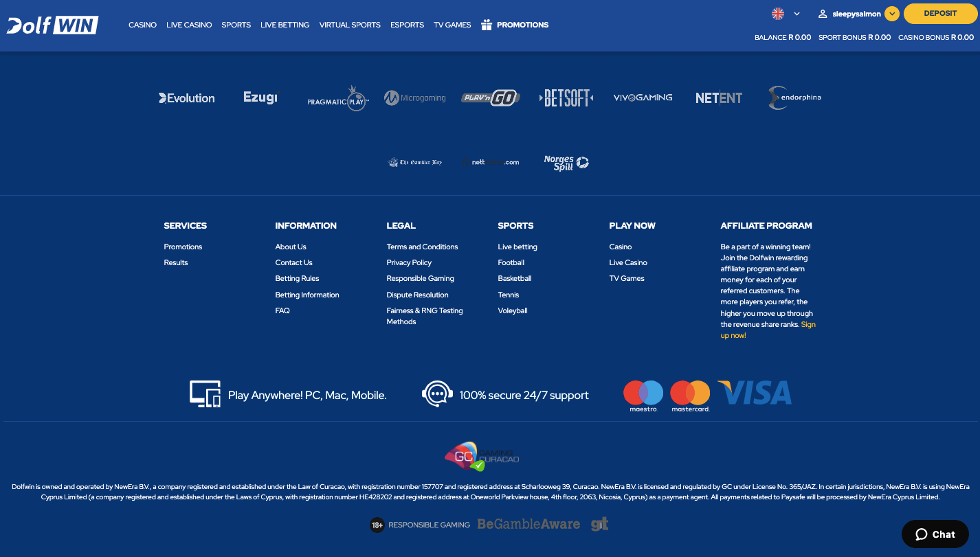Open the Betting Information link
The height and width of the screenshot is (557, 980).
pos(307,295)
